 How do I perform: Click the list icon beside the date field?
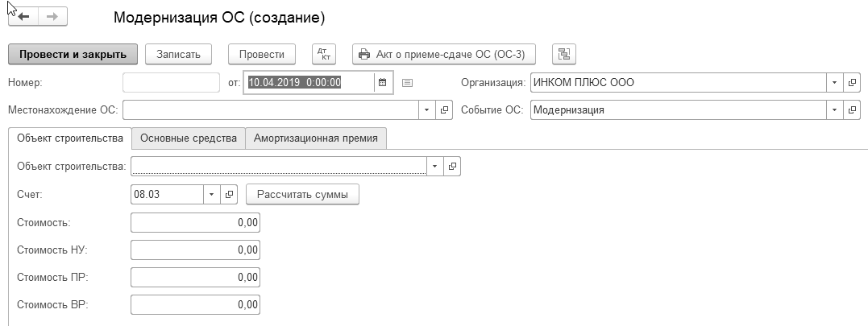(407, 82)
